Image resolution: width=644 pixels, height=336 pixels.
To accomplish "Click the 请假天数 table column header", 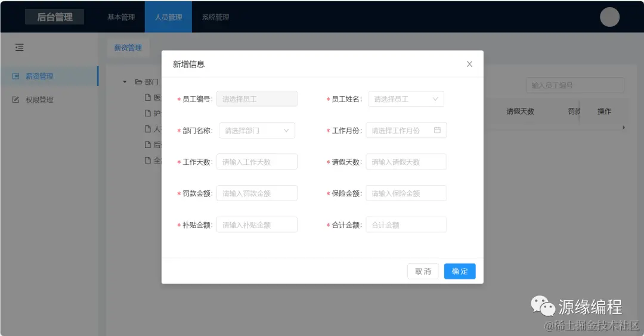I will point(520,111).
